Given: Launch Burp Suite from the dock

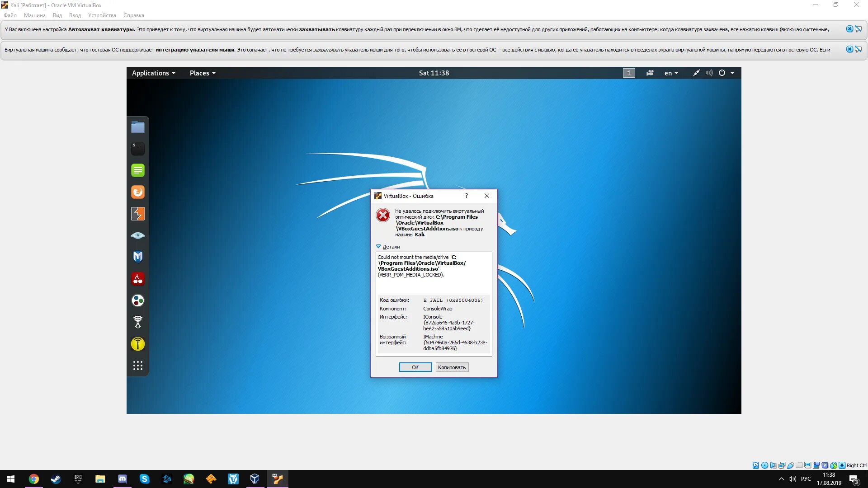Looking at the screenshot, I should [x=137, y=214].
